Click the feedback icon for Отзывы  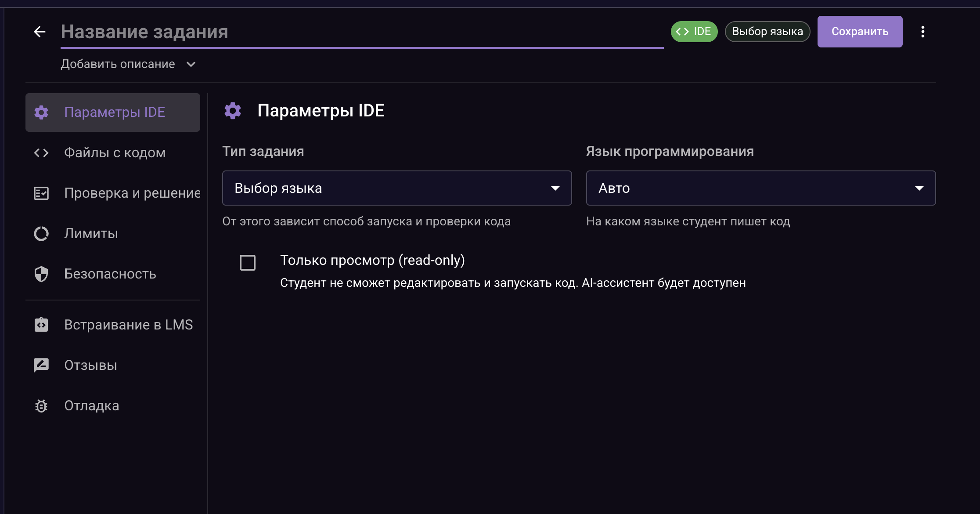coord(41,365)
